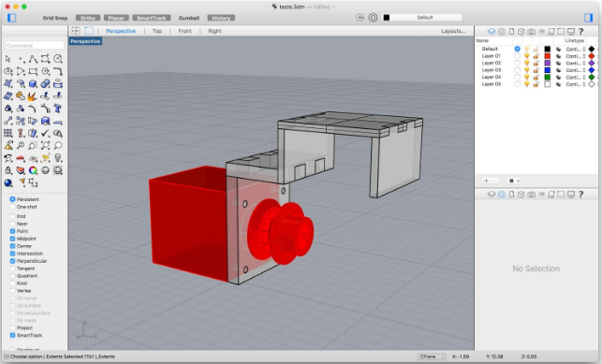Add a new layer with plus button

[487, 181]
